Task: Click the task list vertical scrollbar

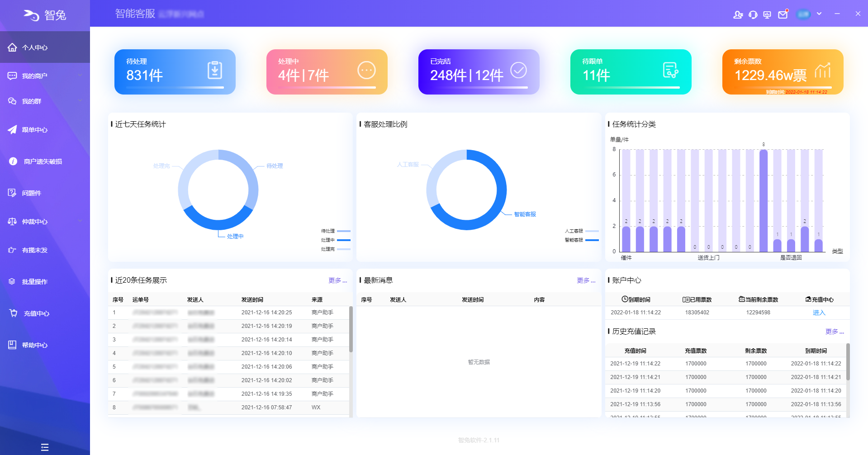Action: pos(351,329)
